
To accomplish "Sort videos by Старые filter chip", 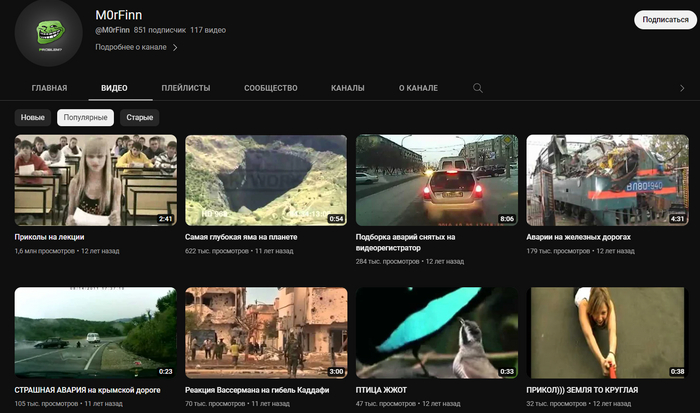I will pyautogui.click(x=140, y=118).
